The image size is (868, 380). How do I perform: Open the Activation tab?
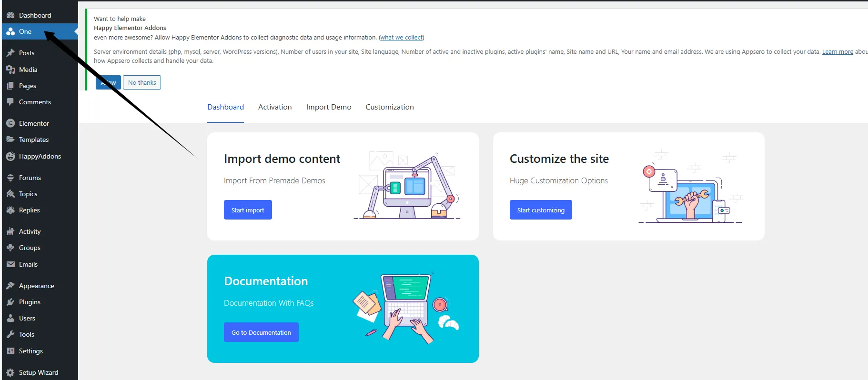[x=275, y=107]
